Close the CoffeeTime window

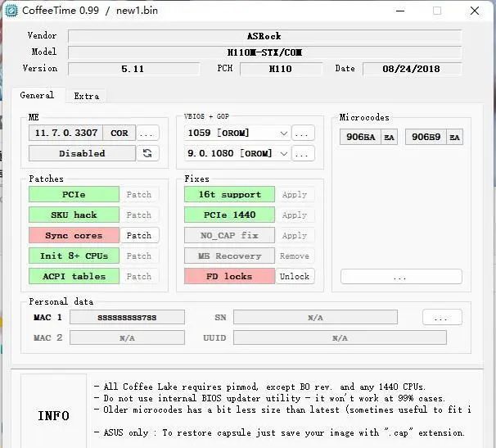click(x=475, y=11)
